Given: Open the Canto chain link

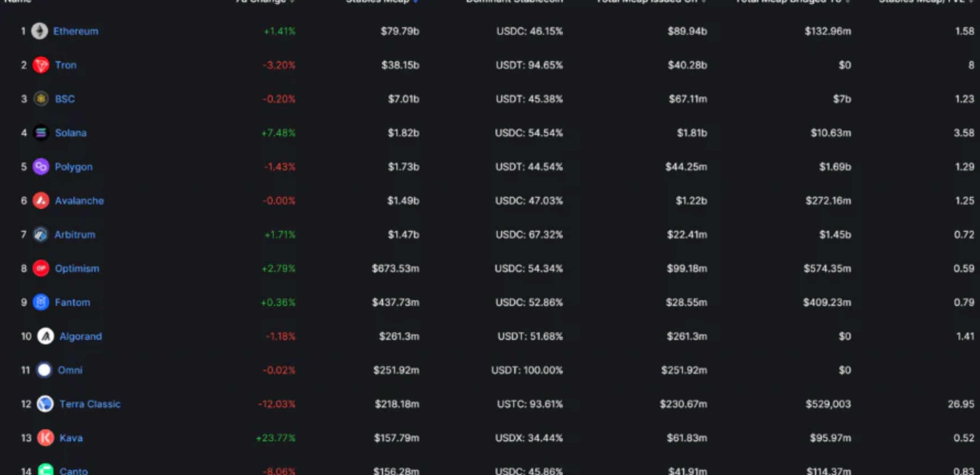Looking at the screenshot, I should coord(74,471).
